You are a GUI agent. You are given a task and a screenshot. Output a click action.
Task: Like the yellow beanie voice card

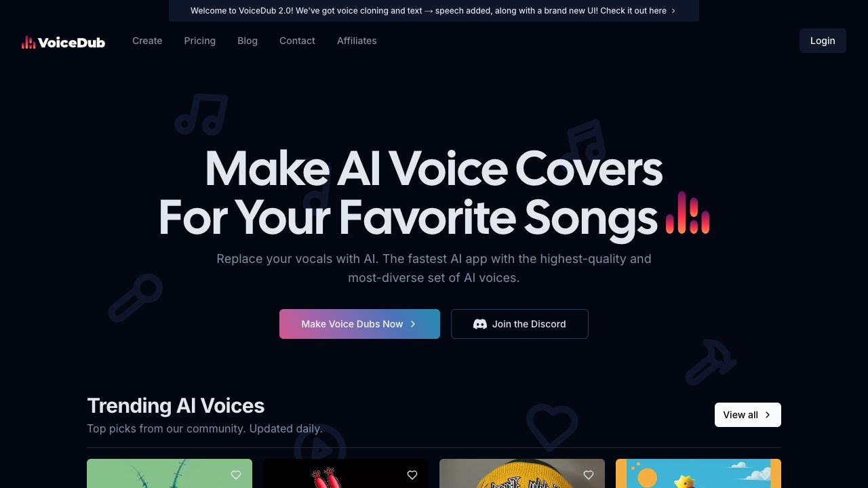pyautogui.click(x=589, y=475)
